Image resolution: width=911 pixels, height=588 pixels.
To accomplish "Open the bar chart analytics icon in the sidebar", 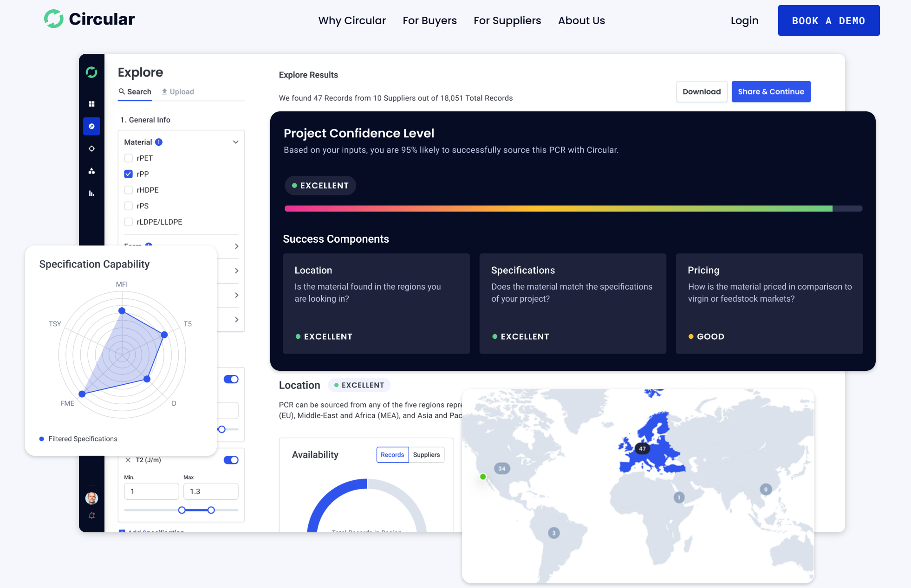I will [x=91, y=193].
